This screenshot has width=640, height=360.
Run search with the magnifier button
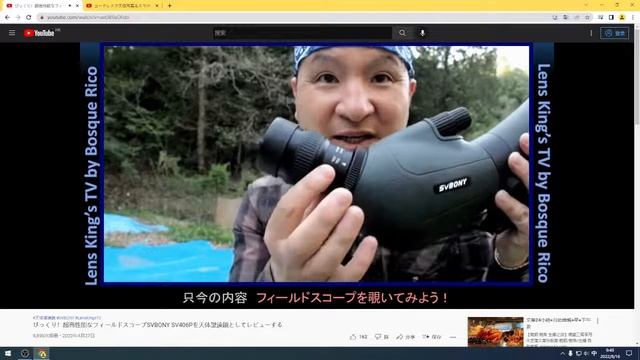coord(402,33)
